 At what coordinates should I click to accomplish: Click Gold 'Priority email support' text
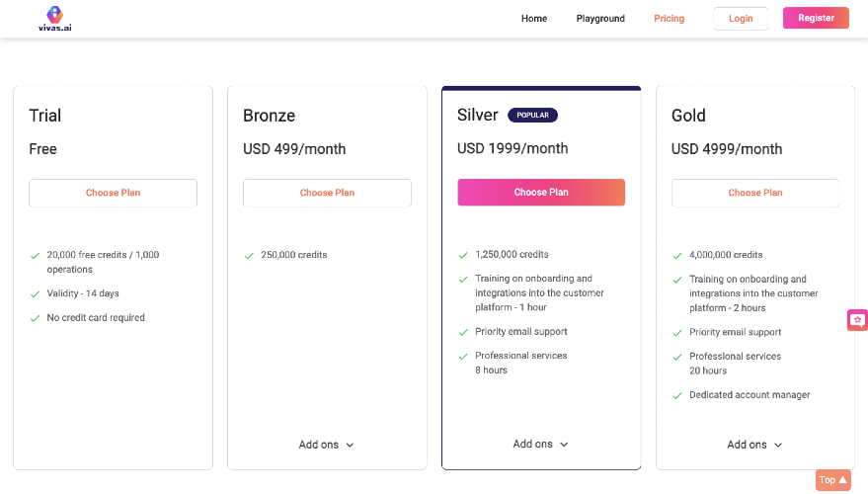click(x=736, y=332)
